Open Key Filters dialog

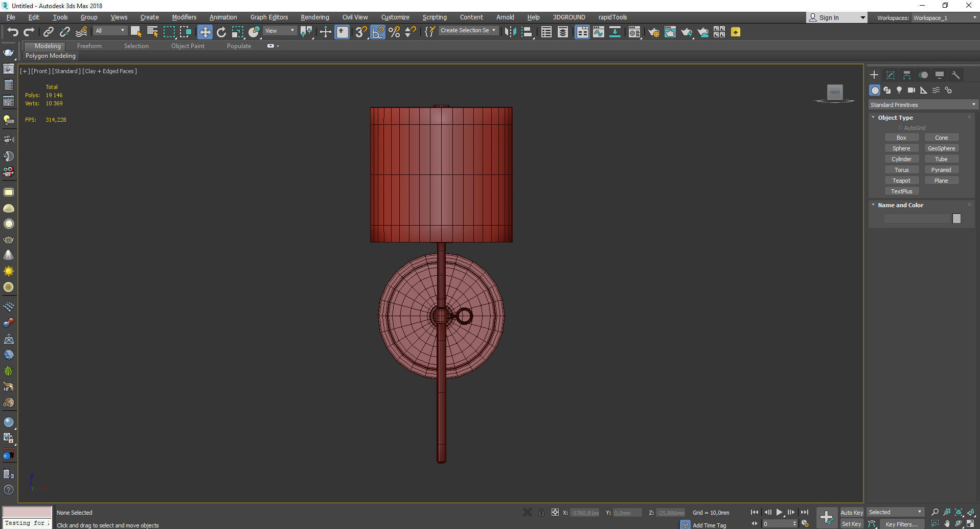click(x=901, y=524)
